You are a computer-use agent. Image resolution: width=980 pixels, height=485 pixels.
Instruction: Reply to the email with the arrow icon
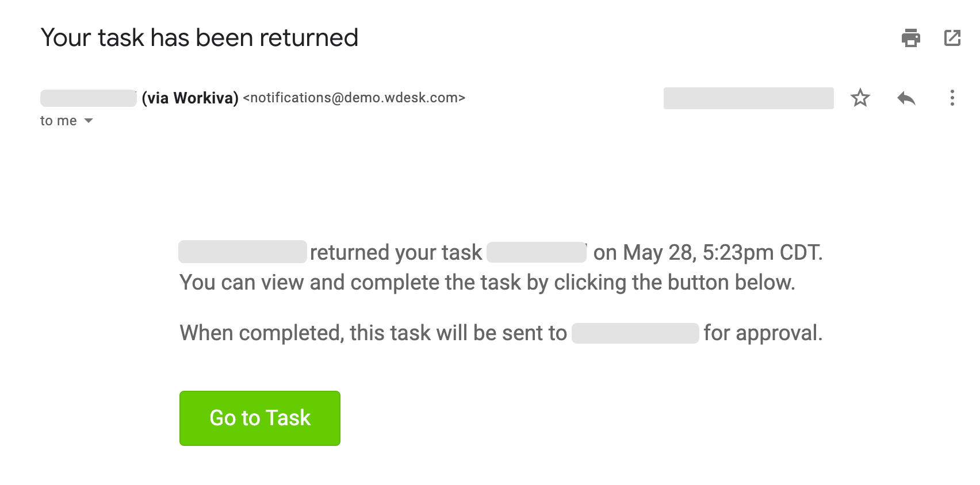point(906,98)
